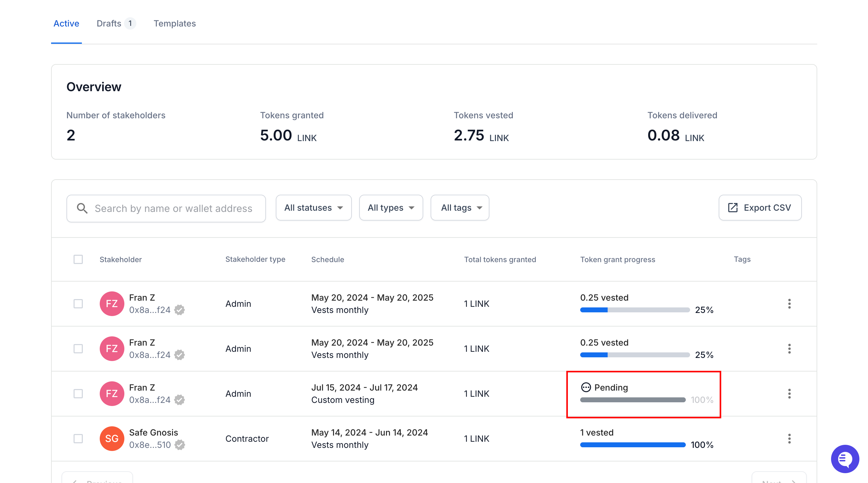
Task: Click the Stakeholder type column header
Action: pyautogui.click(x=255, y=259)
